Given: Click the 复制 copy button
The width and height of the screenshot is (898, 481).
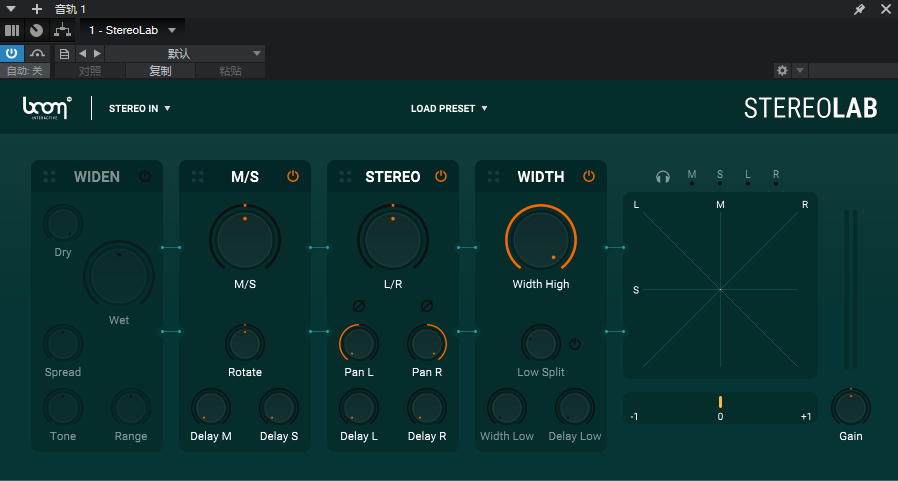Looking at the screenshot, I should [160, 71].
